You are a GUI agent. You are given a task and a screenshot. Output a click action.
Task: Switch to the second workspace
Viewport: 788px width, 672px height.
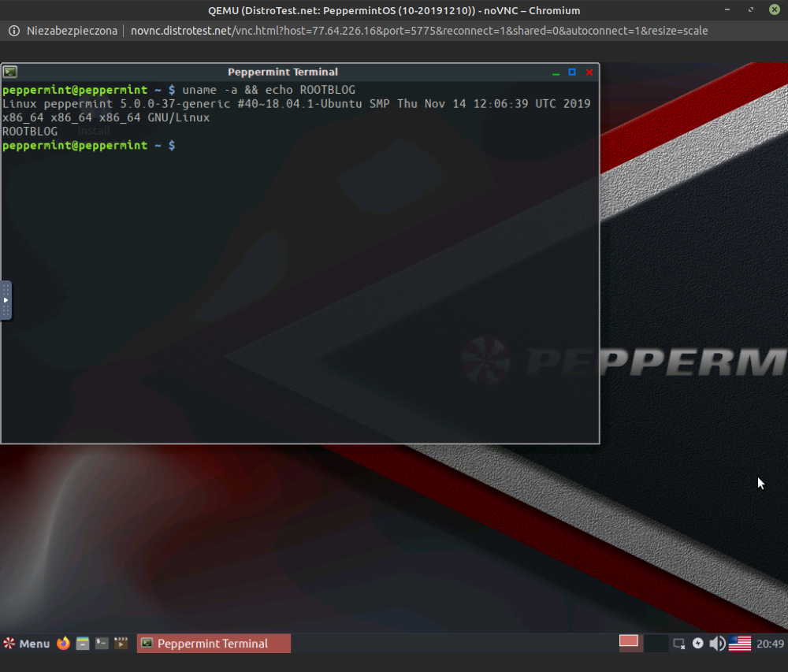(656, 643)
